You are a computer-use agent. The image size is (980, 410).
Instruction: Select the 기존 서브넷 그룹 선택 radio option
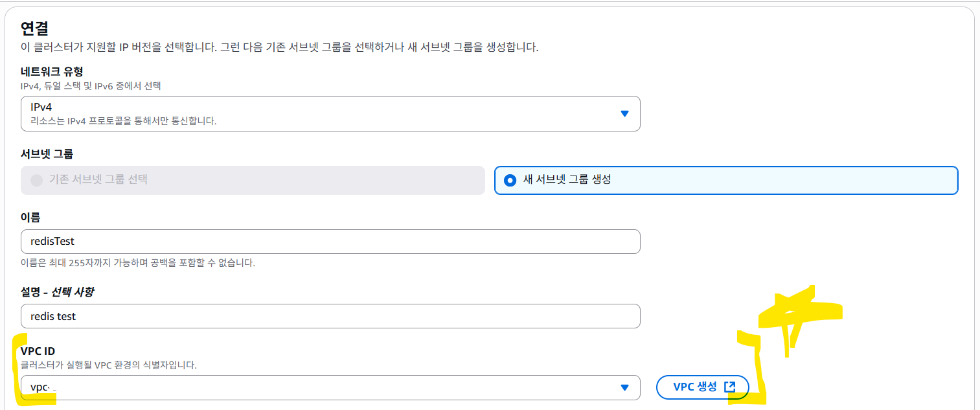pyautogui.click(x=37, y=179)
